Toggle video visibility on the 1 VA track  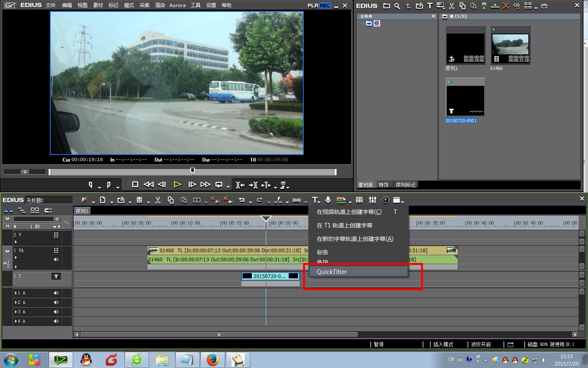click(56, 251)
